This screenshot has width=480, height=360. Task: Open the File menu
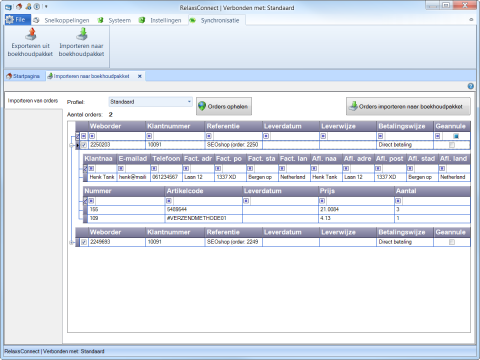click(x=17, y=20)
